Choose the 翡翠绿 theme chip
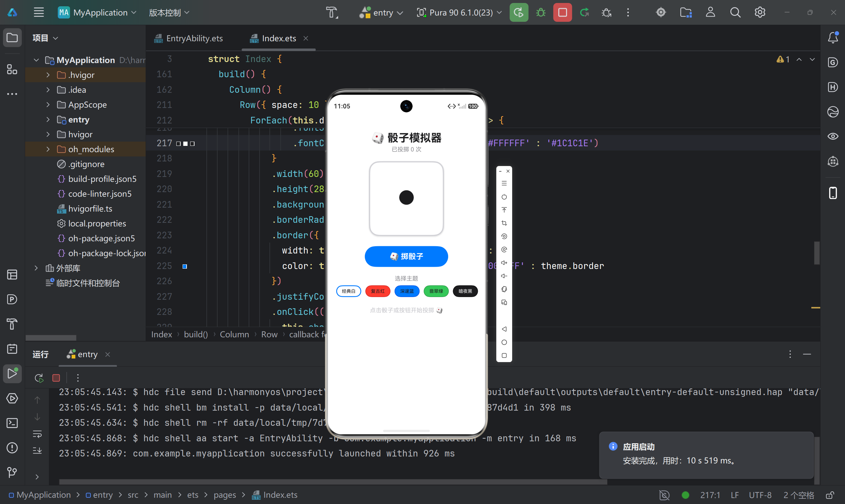Viewport: 845px width, 504px height. point(436,291)
